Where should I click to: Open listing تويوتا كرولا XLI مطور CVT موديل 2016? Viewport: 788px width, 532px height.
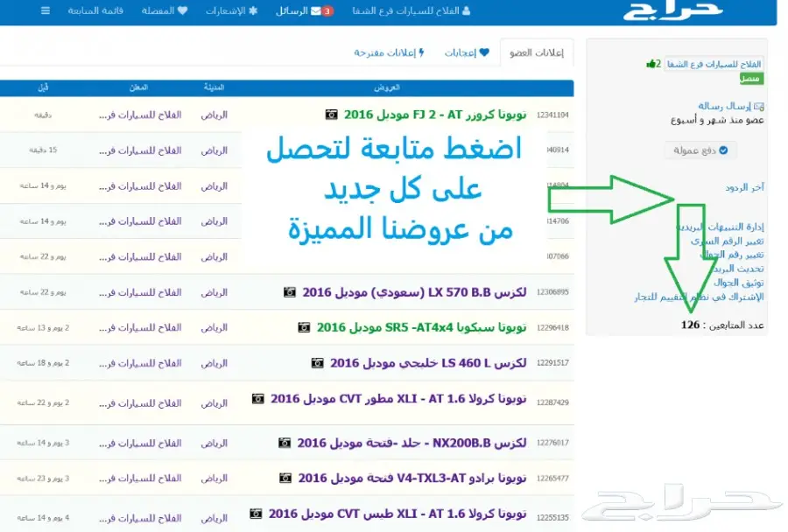pos(398,399)
